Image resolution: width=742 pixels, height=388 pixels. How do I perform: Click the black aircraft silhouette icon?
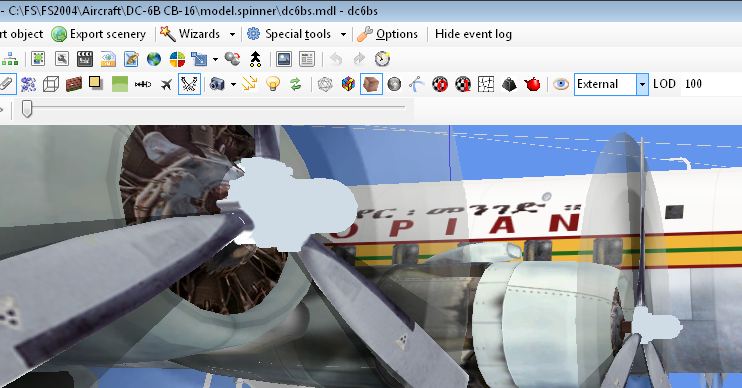coord(166,84)
